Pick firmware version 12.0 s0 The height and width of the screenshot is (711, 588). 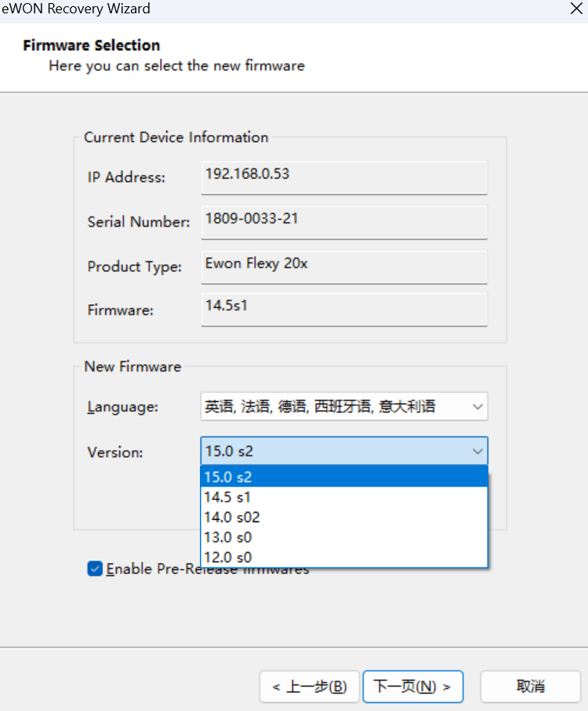[x=344, y=557]
